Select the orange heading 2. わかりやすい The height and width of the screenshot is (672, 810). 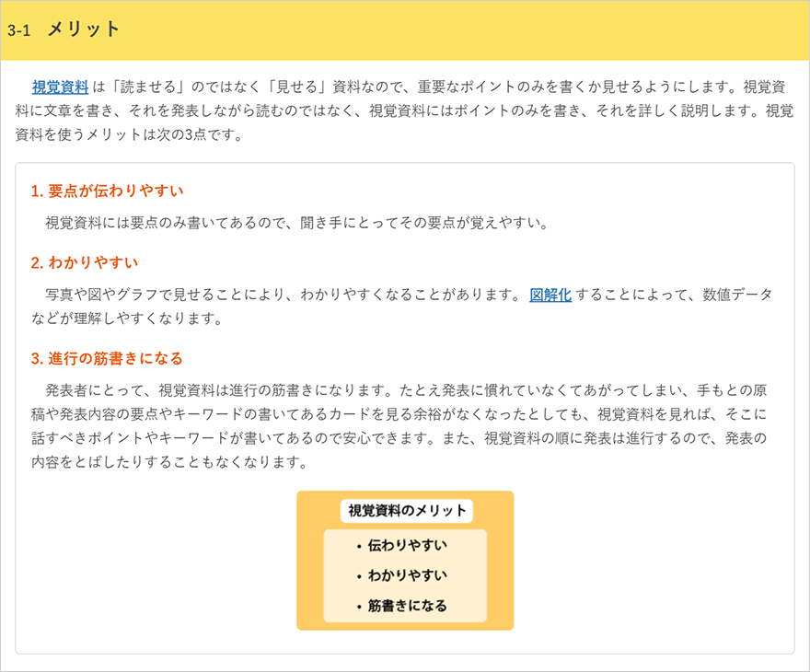[84, 262]
